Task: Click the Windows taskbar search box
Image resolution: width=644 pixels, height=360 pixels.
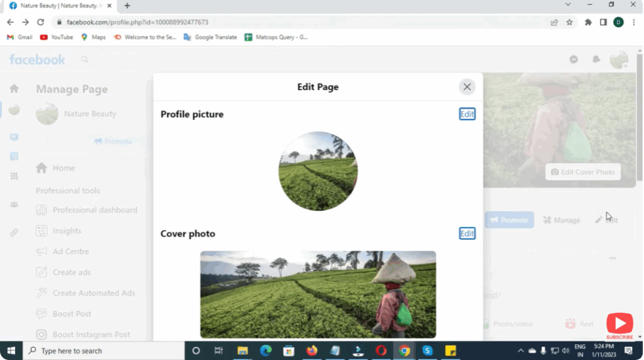Action: coord(104,351)
